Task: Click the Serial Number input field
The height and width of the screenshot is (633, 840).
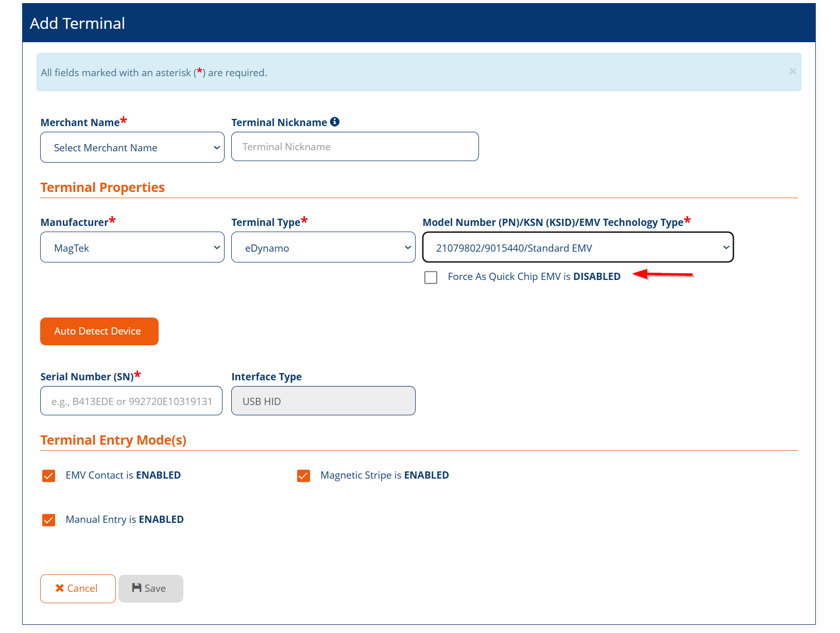Action: coord(131,401)
